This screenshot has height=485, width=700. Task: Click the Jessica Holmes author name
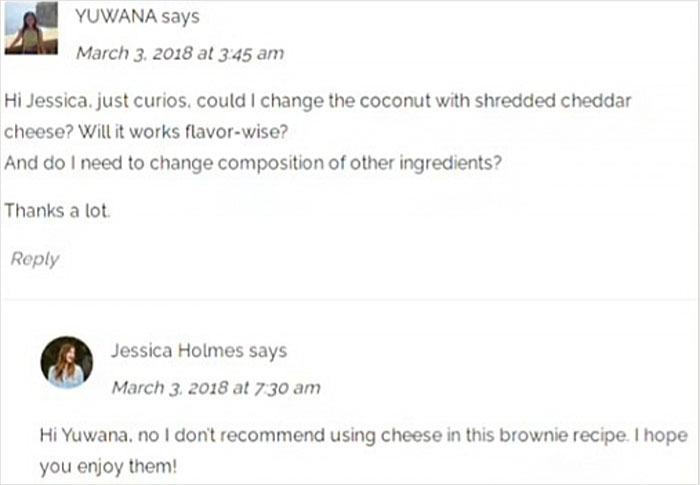click(x=177, y=351)
